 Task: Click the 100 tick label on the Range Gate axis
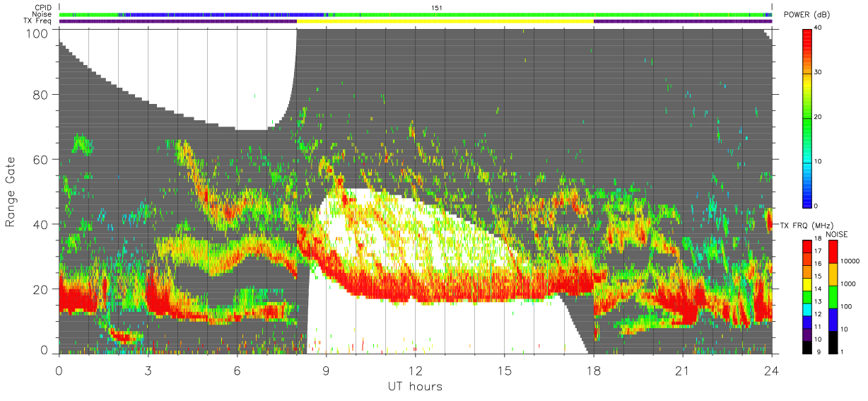tap(38, 33)
